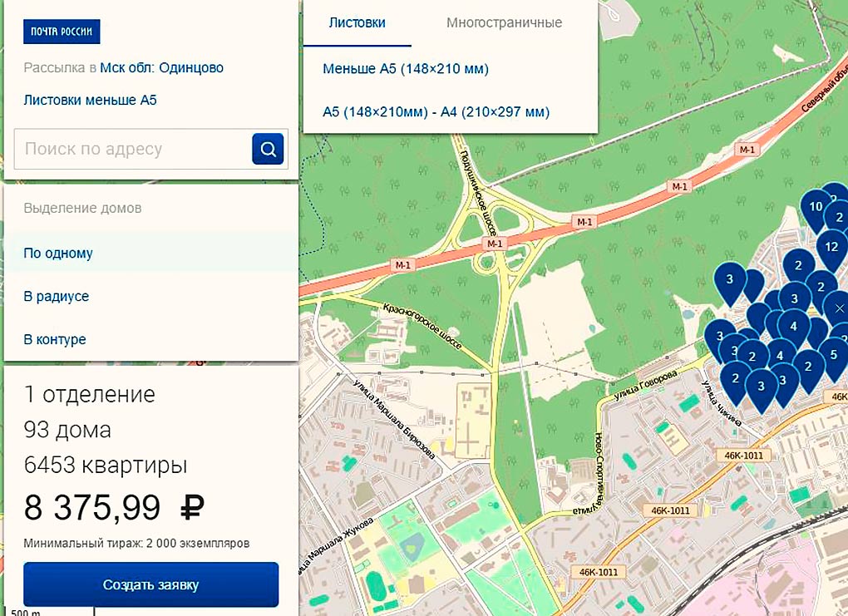848x616 pixels.
Task: Click the улица Маршала Жукова map label
Action: [x=336, y=547]
